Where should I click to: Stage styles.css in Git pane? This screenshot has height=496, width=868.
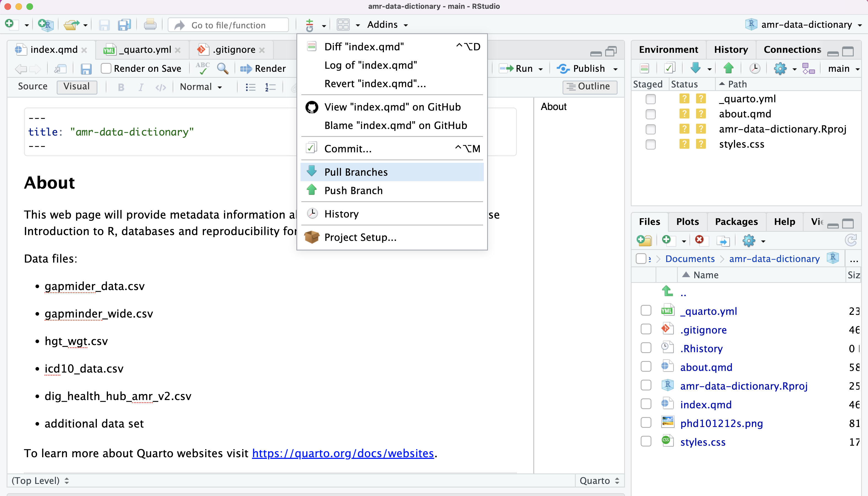651,144
